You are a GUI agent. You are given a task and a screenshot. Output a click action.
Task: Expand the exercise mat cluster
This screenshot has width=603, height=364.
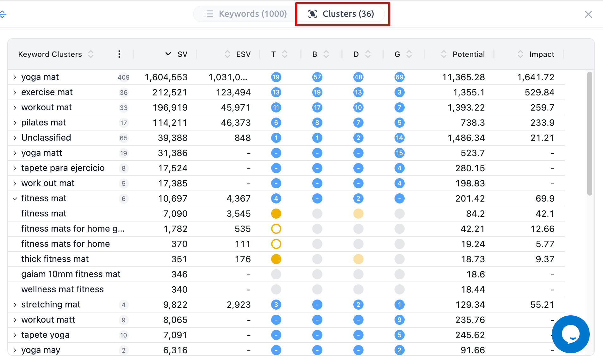(x=15, y=92)
